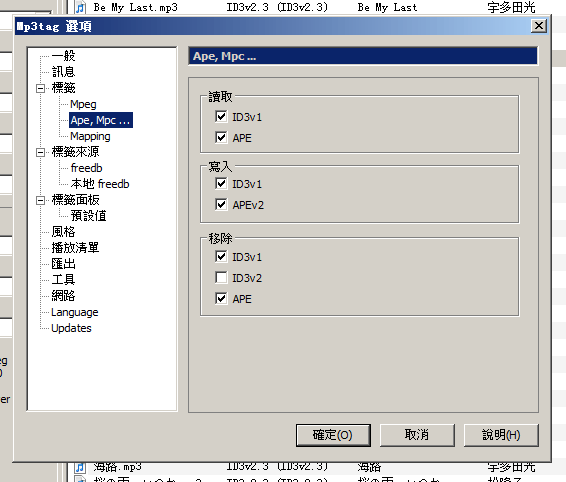
Task: Open the Mpeg tag settings
Action: 83,104
